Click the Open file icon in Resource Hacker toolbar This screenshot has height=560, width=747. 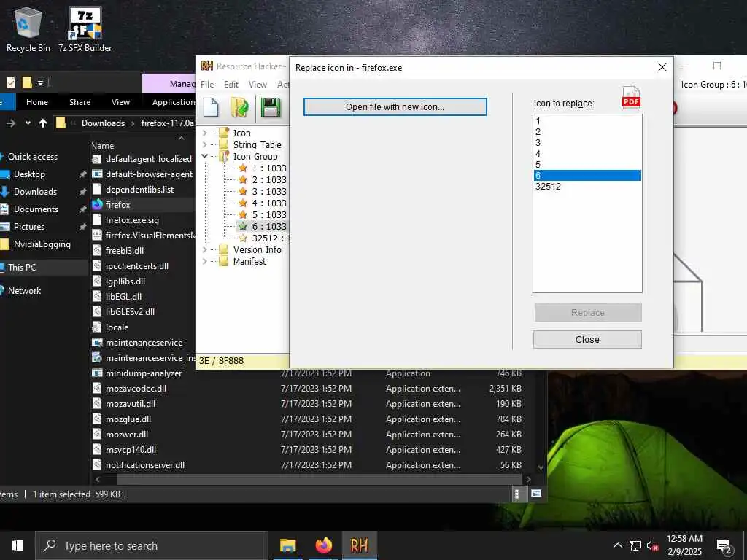[239, 107]
